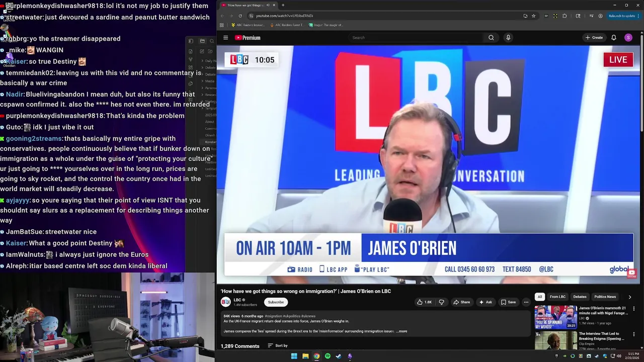Open Windows Start menu

tap(294, 356)
